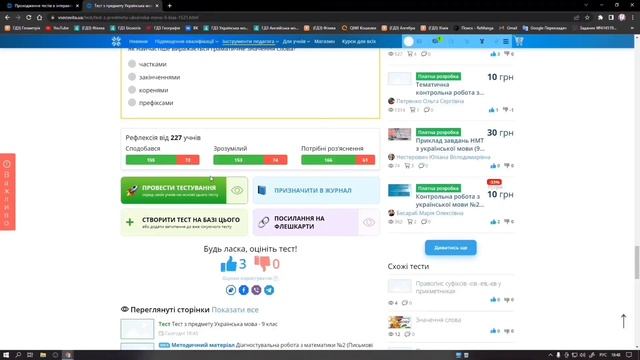Viewport: 640px width, 360px height.
Task: Give the test a thumbs up
Action: coord(229,264)
